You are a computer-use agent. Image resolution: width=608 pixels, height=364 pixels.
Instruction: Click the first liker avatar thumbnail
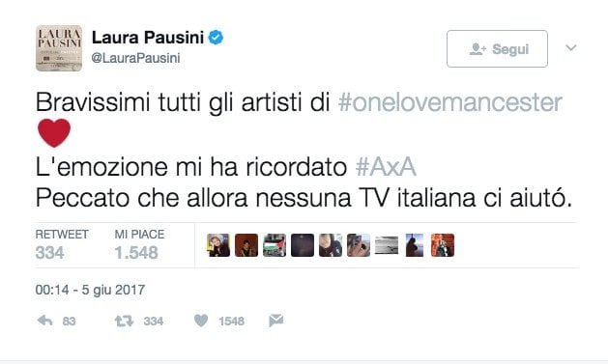218,245
